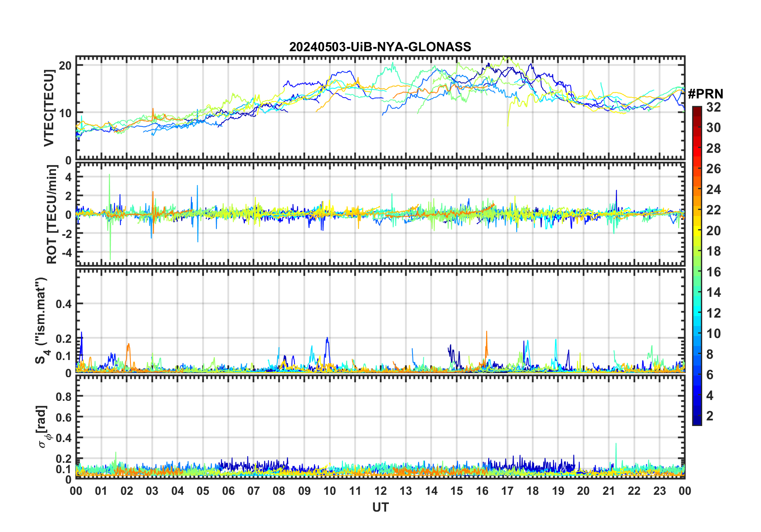Click x-axis hour tick label 01
Screen dimensions: 761x532
(101, 491)
